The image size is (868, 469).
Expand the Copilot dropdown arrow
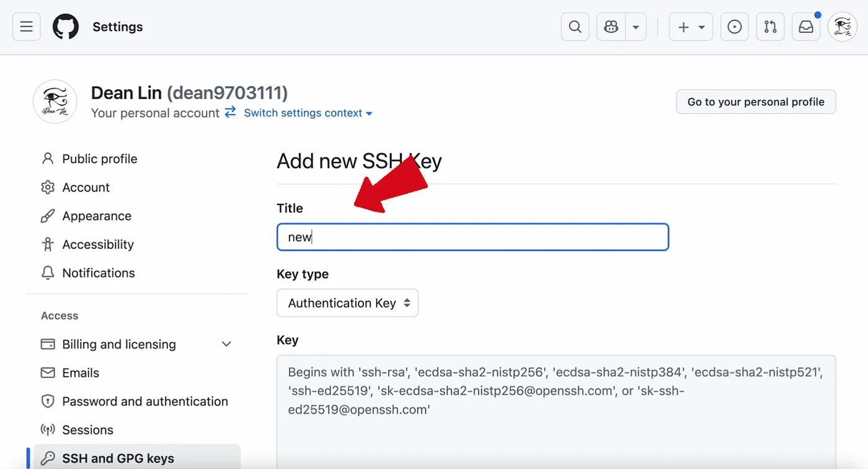click(636, 27)
